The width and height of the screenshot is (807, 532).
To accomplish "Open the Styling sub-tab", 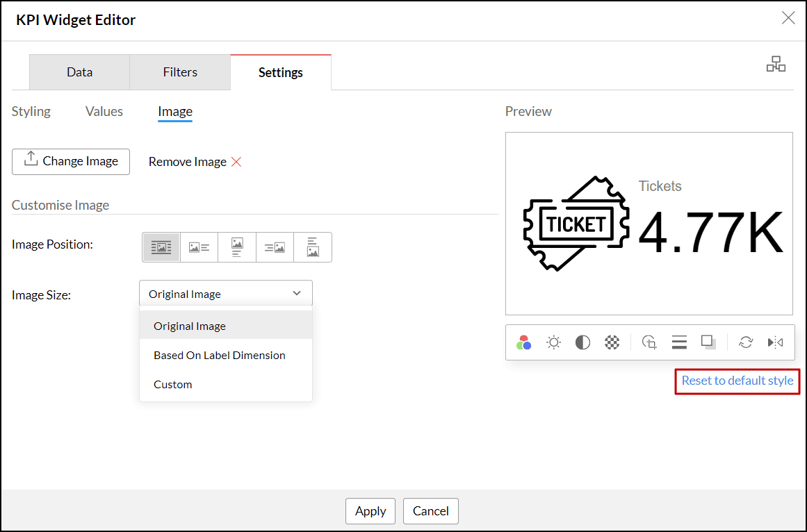I will pyautogui.click(x=31, y=111).
